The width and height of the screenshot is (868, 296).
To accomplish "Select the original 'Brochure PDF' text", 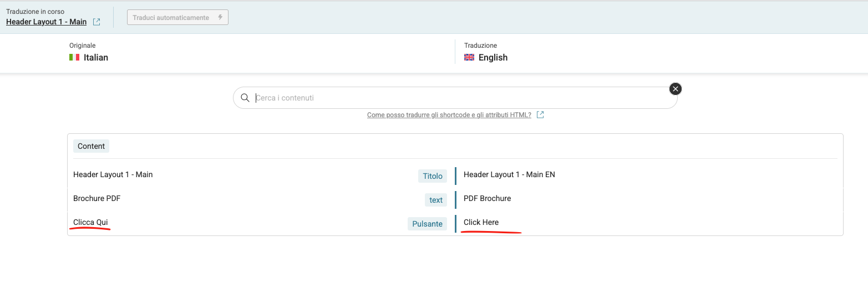I will (x=97, y=198).
